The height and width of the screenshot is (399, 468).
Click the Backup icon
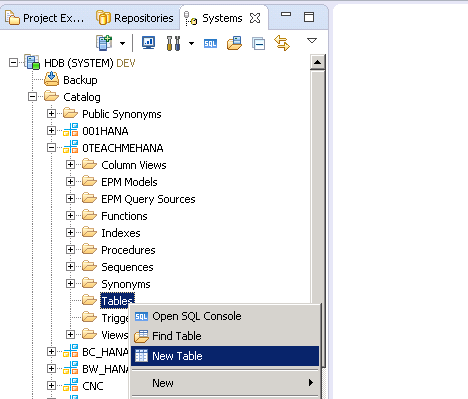52,79
